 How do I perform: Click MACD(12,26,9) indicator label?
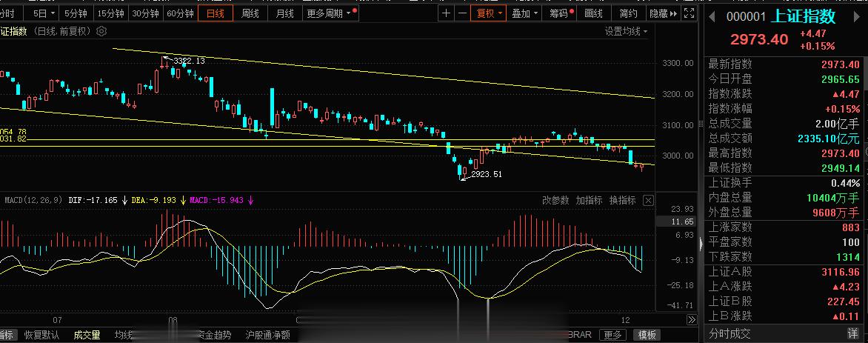[34, 200]
